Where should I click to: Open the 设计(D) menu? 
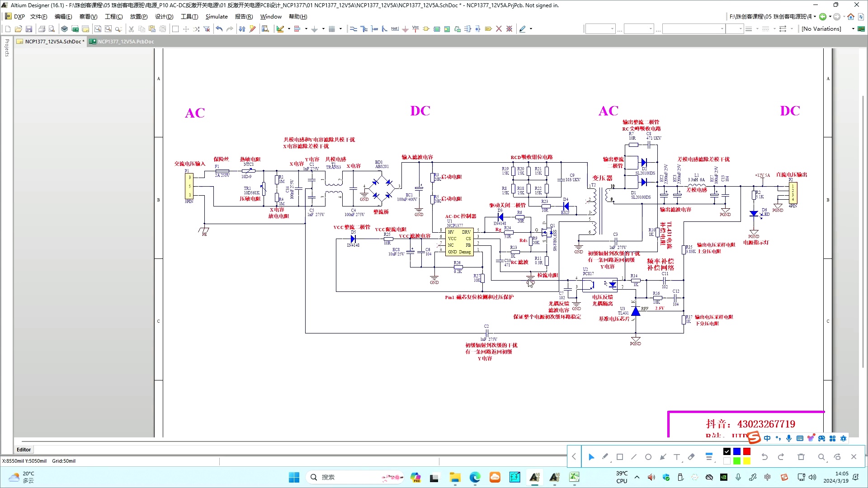[x=164, y=17]
